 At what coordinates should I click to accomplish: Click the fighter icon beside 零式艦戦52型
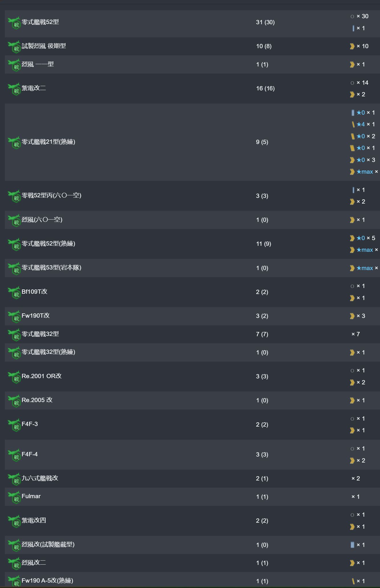pyautogui.click(x=14, y=23)
